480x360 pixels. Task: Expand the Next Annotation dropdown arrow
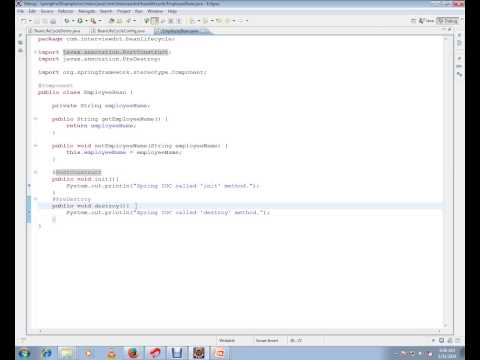(x=199, y=21)
